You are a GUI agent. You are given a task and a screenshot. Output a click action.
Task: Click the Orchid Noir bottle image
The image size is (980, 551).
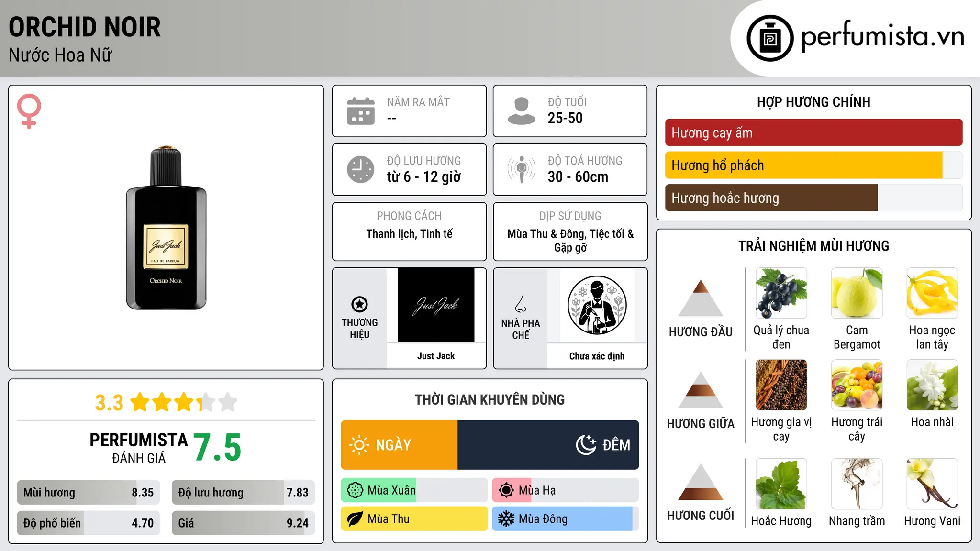click(166, 228)
